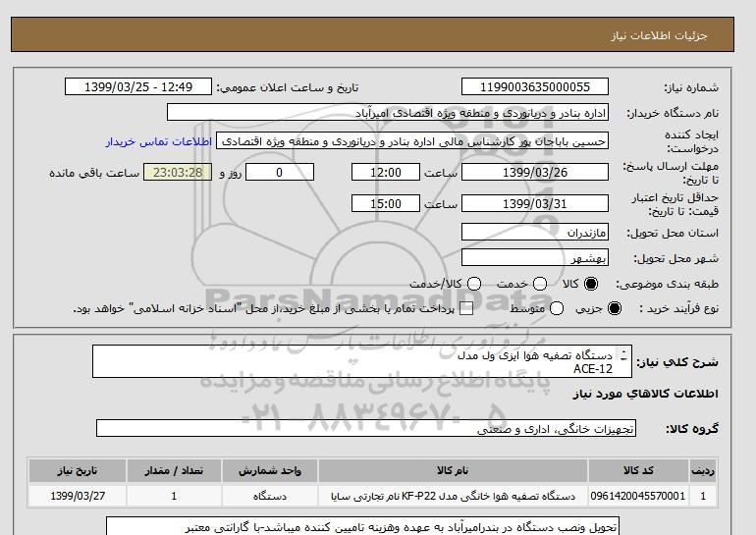This screenshot has height=535, width=756.
Task: Click the تاریخ نیاز column header
Action: (78, 471)
